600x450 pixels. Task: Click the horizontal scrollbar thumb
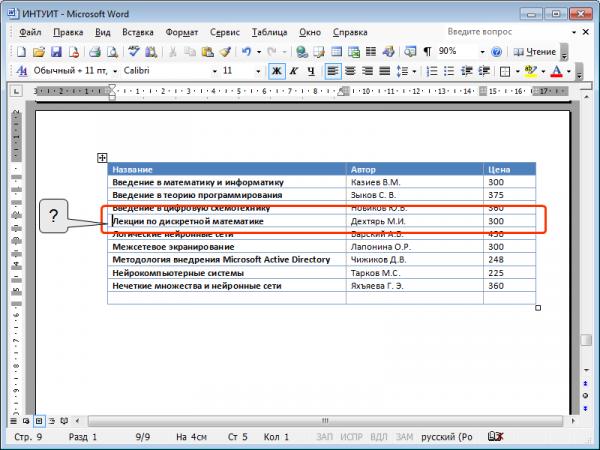[325, 421]
